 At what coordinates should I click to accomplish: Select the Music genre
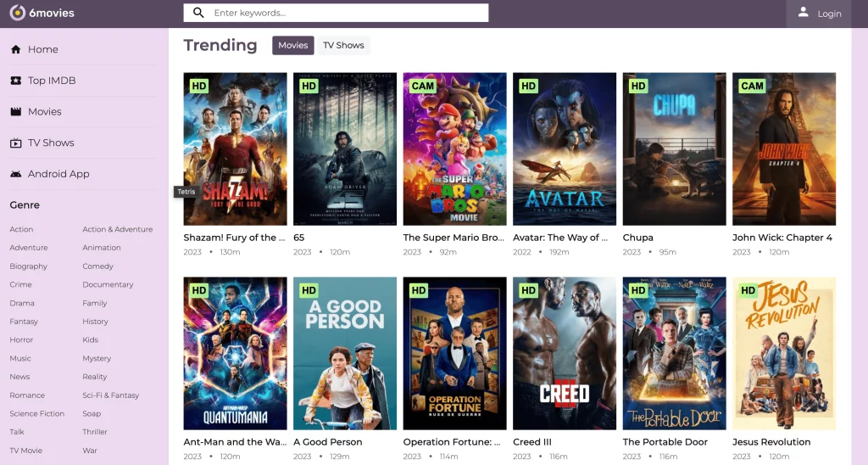tap(20, 359)
